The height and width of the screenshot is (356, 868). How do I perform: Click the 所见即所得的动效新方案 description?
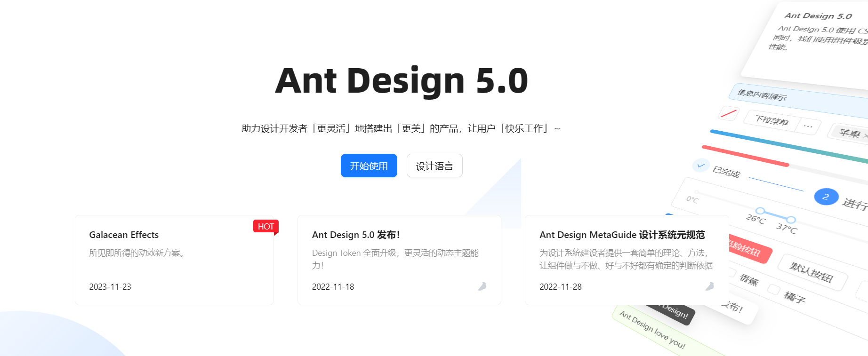(x=138, y=253)
